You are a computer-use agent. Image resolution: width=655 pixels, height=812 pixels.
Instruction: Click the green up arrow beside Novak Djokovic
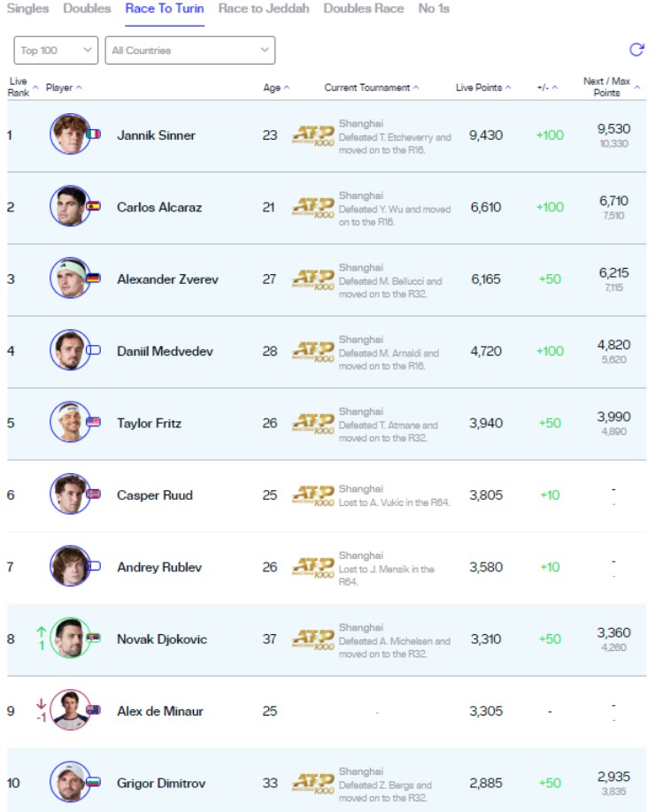point(41,632)
